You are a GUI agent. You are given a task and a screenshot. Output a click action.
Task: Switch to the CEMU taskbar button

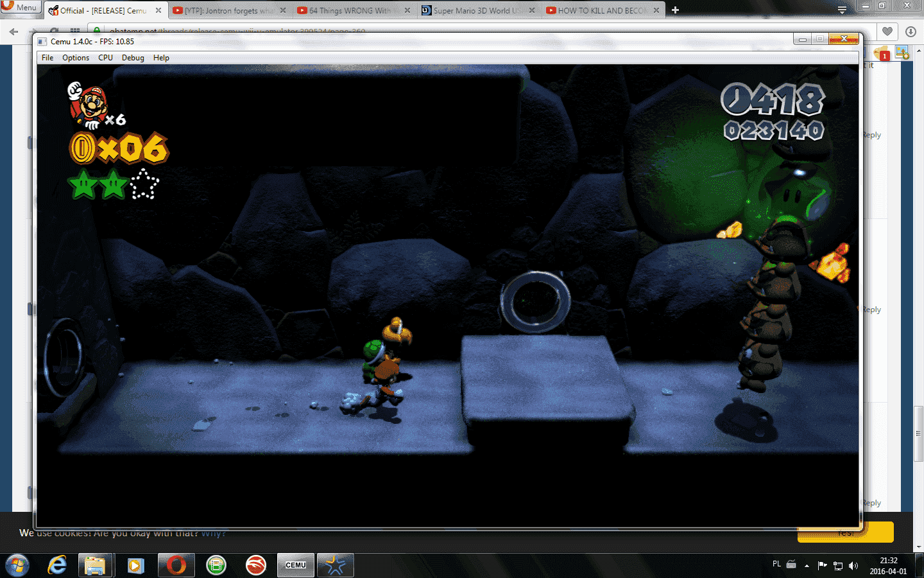tap(296, 565)
